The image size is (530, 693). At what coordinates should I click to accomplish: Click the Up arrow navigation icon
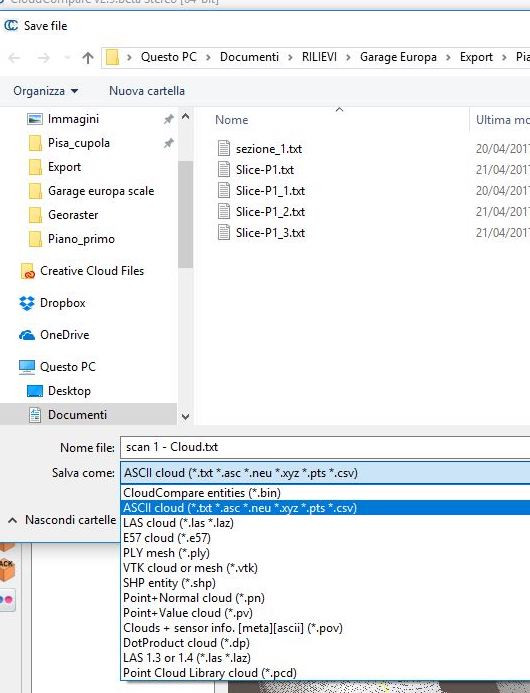coord(88,57)
